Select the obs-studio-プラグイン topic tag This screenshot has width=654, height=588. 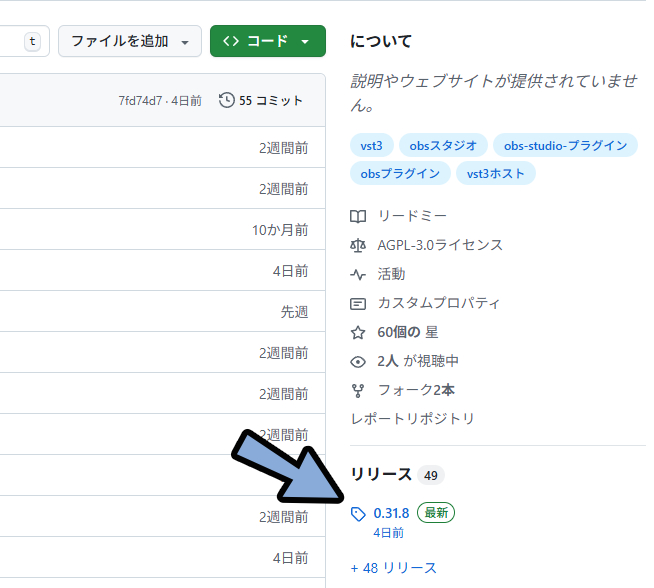click(565, 145)
